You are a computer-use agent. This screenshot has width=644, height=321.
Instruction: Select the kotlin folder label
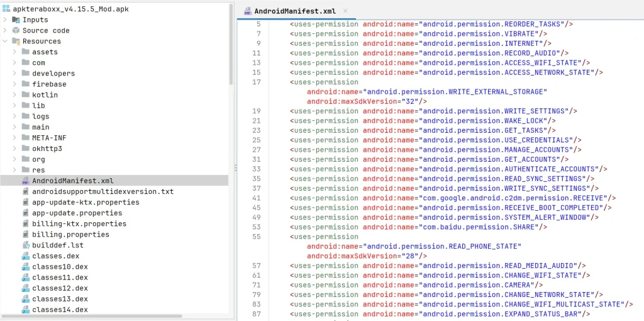click(45, 94)
